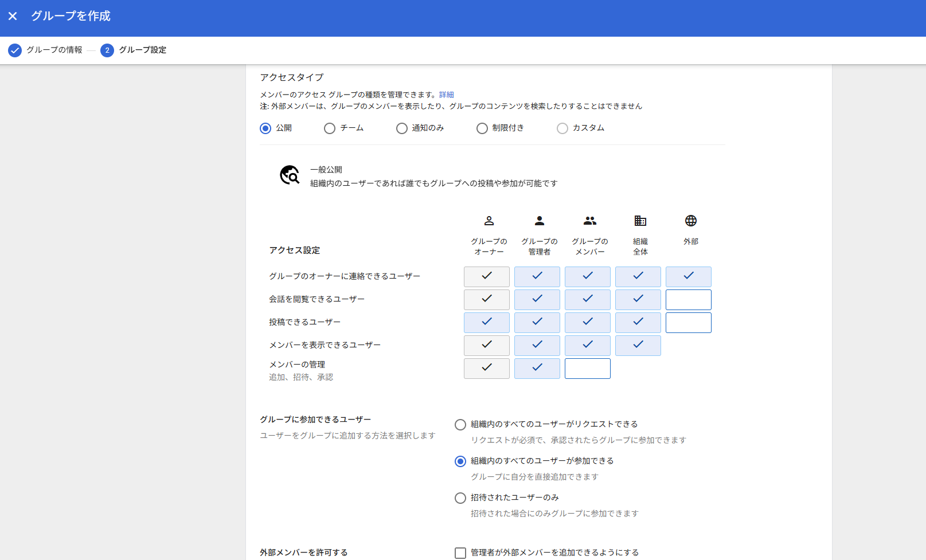The height and width of the screenshot is (560, 926).
Task: Toggle owner contact for 外部 column
Action: pos(689,277)
